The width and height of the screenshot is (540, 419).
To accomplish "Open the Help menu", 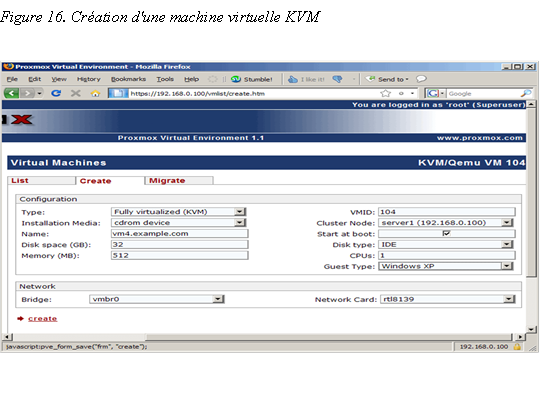I will pyautogui.click(x=191, y=79).
